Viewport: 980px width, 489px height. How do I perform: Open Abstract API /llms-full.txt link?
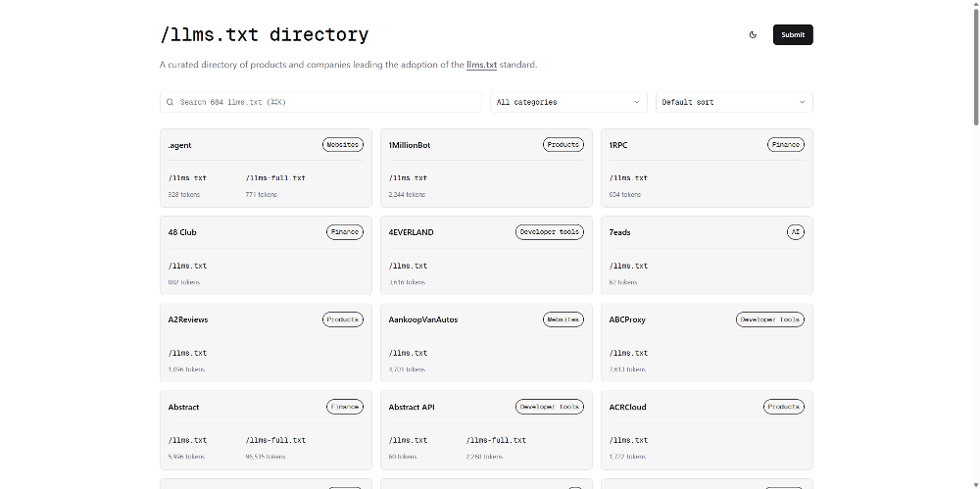click(496, 440)
